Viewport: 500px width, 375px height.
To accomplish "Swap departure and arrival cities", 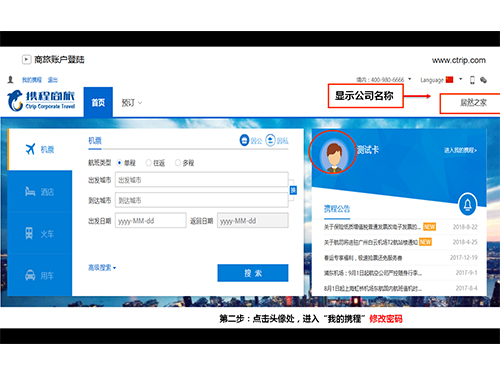I will [x=293, y=190].
